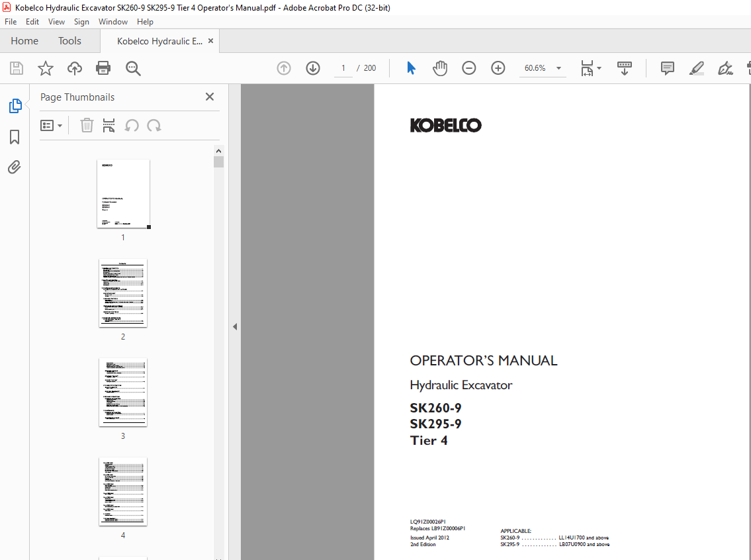Zoom in with the plus icon

pos(498,68)
